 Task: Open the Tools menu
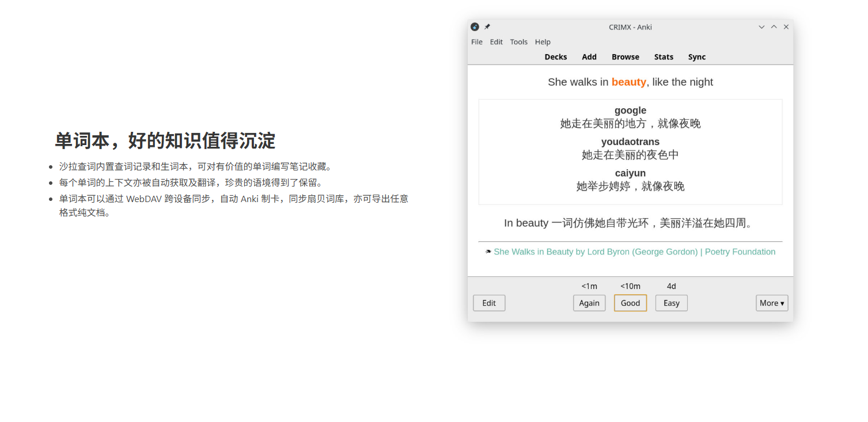(519, 42)
